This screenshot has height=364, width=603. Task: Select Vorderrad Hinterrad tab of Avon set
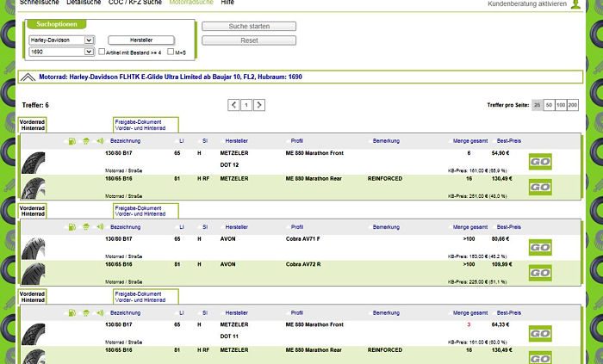click(x=33, y=211)
